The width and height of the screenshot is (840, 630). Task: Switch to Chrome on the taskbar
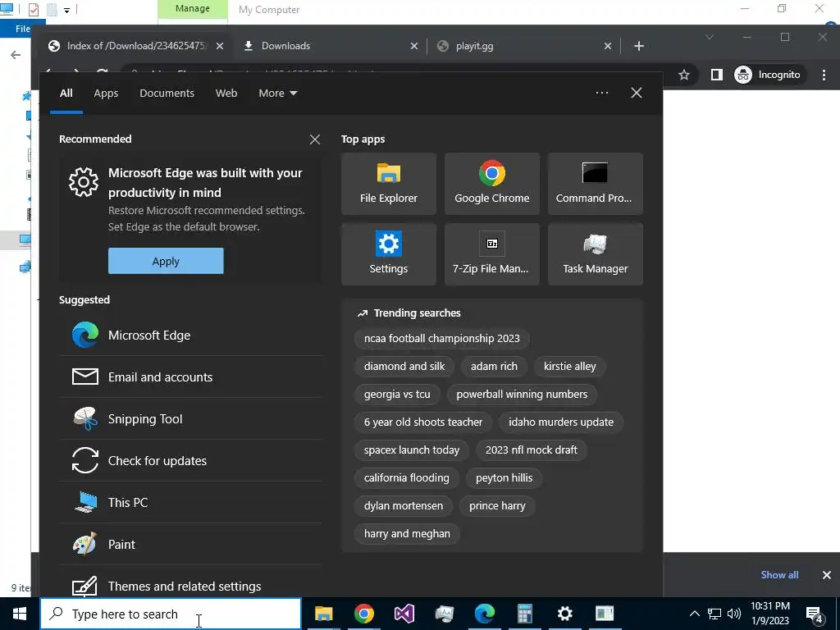(363, 614)
